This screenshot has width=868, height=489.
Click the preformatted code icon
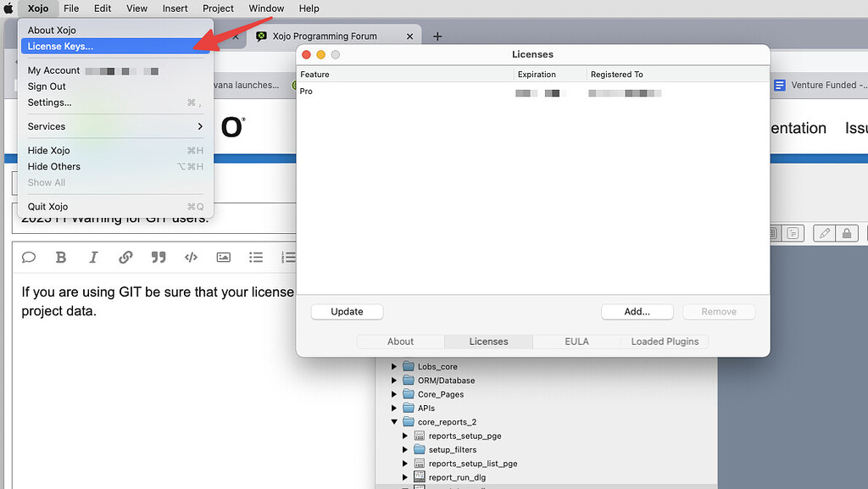[x=191, y=258]
